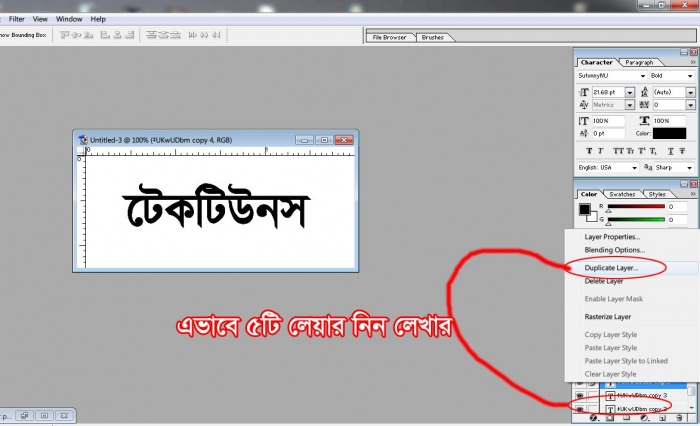Click Distribute right edges icon

217,35
